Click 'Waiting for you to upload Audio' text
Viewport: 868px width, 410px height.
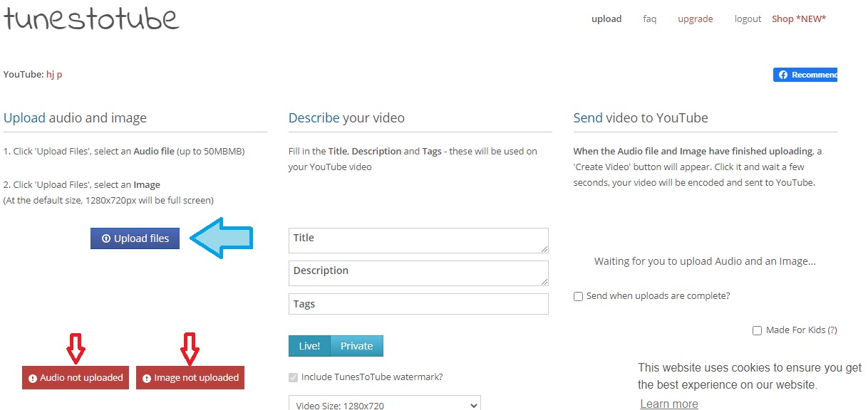(705, 261)
